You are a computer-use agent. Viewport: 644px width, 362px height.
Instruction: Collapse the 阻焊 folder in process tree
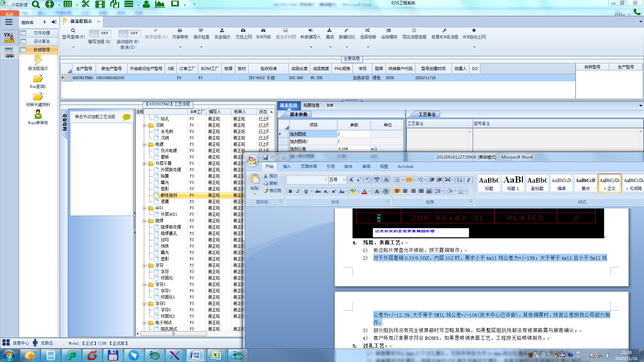tap(144, 221)
